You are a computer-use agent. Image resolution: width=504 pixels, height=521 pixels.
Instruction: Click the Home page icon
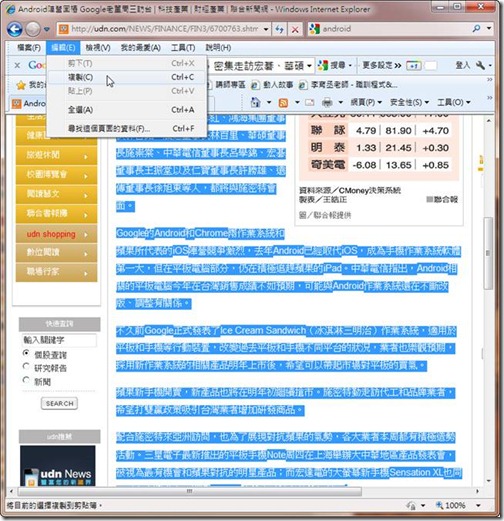pos(255,102)
